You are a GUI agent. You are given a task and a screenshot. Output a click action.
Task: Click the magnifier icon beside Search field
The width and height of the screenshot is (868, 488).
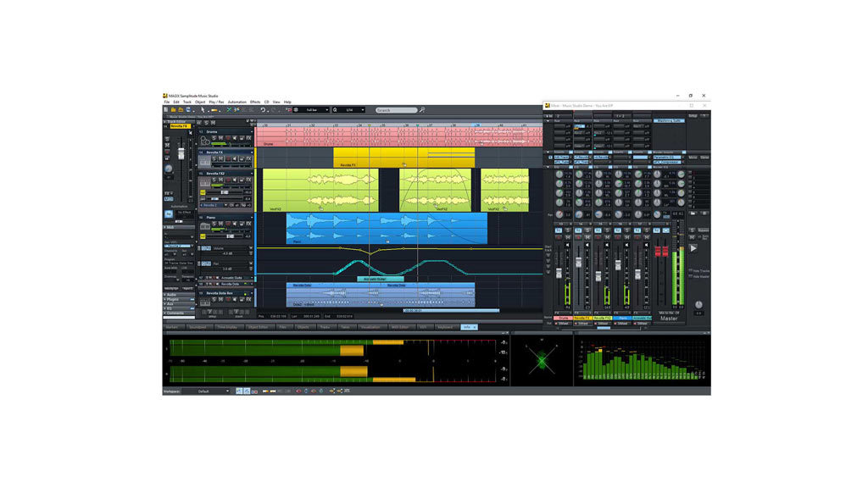click(422, 110)
